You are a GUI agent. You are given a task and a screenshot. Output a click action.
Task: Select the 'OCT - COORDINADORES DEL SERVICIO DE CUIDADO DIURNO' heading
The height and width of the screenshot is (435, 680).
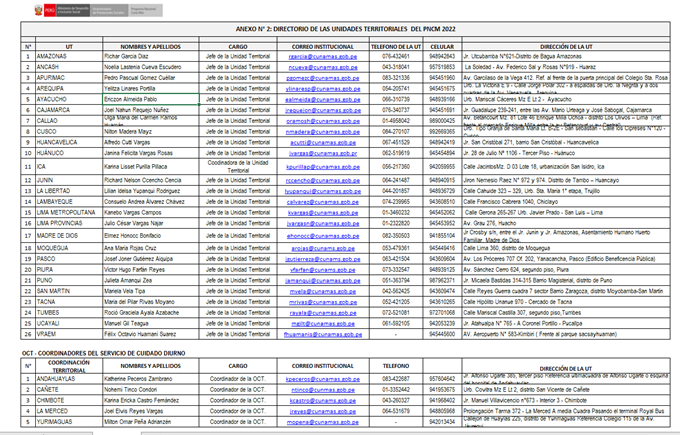pyautogui.click(x=104, y=353)
